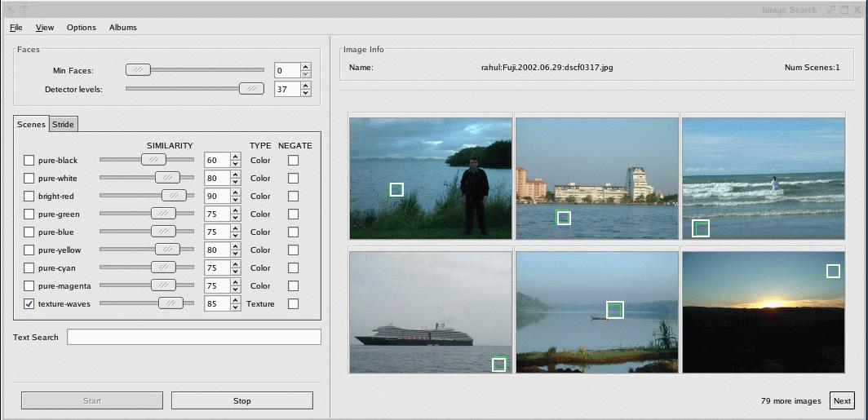
Task: Uncheck the texture-waves scene checkbox
Action: [29, 304]
